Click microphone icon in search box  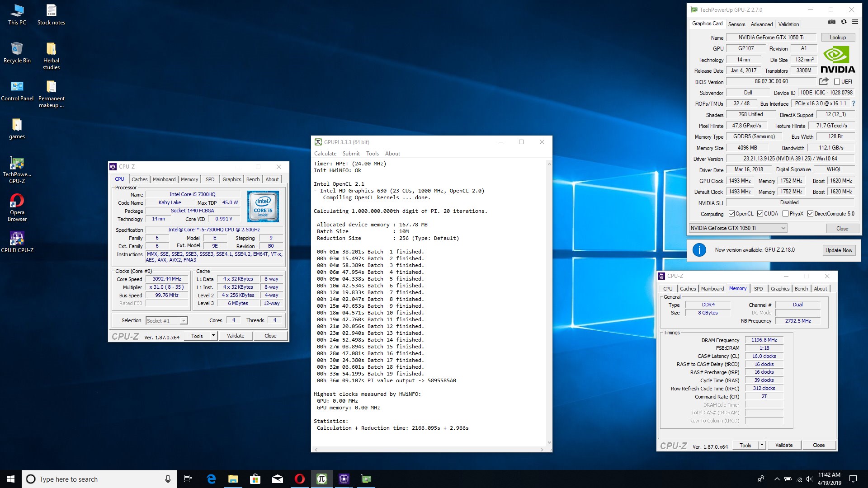168,479
